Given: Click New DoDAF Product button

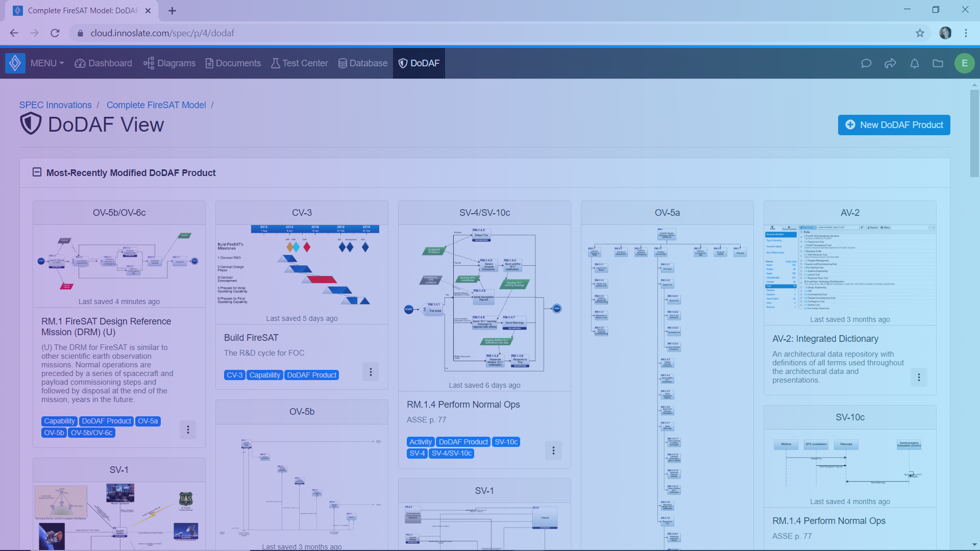Looking at the screenshot, I should 894,125.
